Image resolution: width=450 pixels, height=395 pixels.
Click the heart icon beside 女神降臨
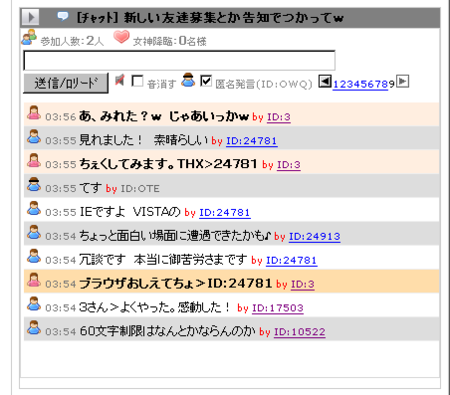(121, 37)
